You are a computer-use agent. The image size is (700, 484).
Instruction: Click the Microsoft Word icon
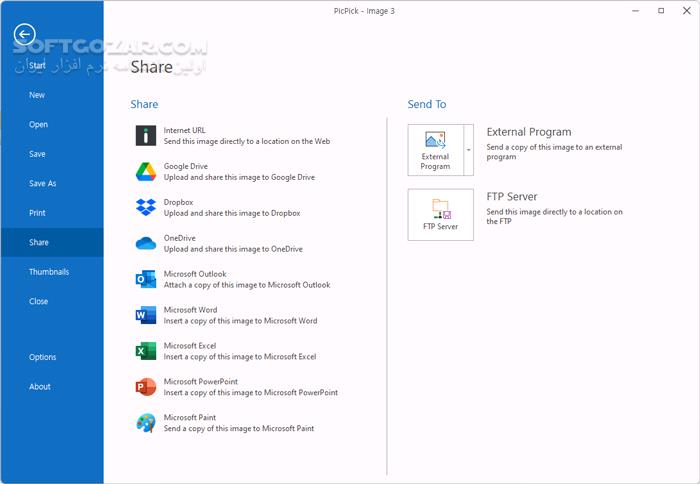[x=146, y=315]
